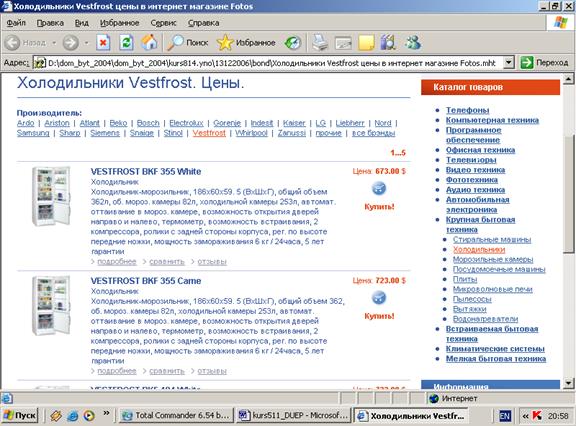The height and width of the screenshot is (426, 576).
Task: Click the Refresh toolbar icon
Action: 126,43
